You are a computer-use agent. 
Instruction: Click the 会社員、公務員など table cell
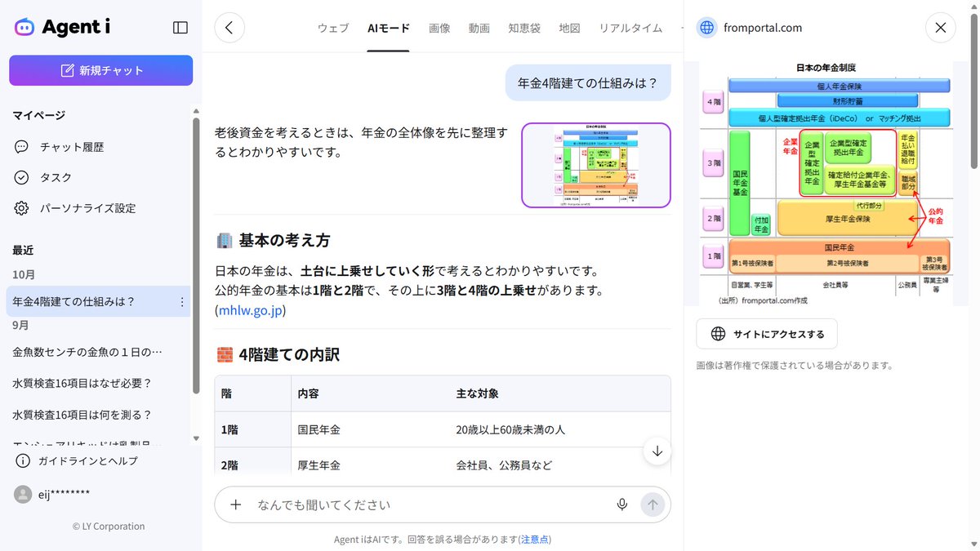point(504,465)
